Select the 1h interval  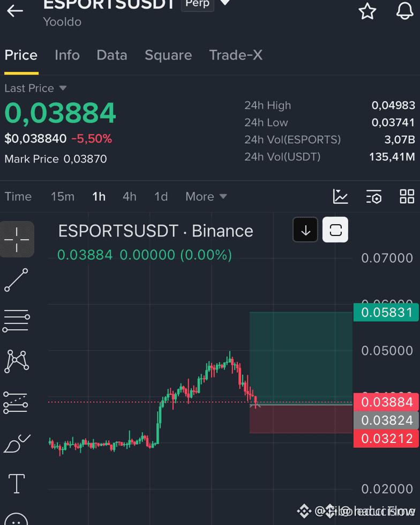(x=99, y=197)
